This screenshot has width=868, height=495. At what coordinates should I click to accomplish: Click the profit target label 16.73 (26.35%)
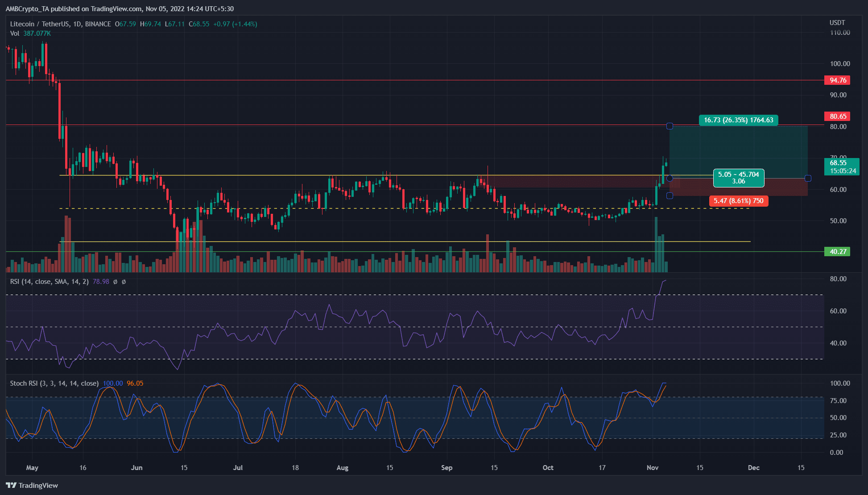pos(738,120)
